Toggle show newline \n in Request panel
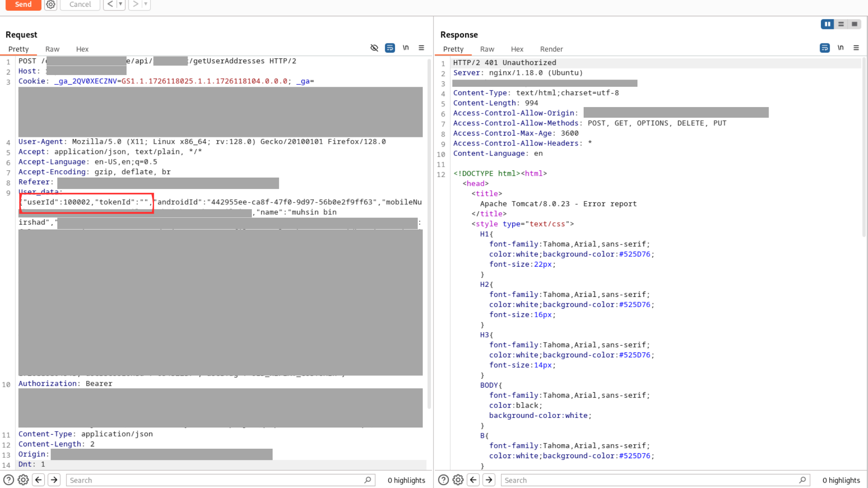868x488 pixels. tap(406, 47)
